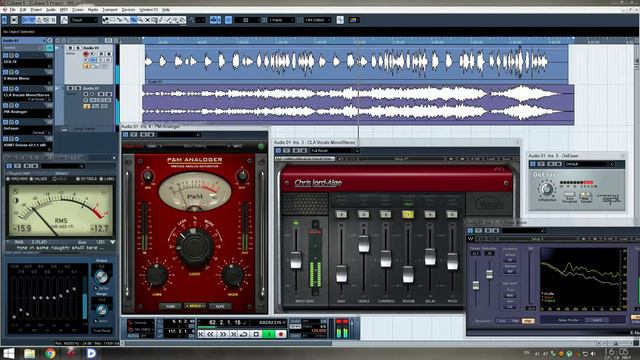
Task: Click Constrain Delay Compensation toolbar icon
Action: coord(14,20)
